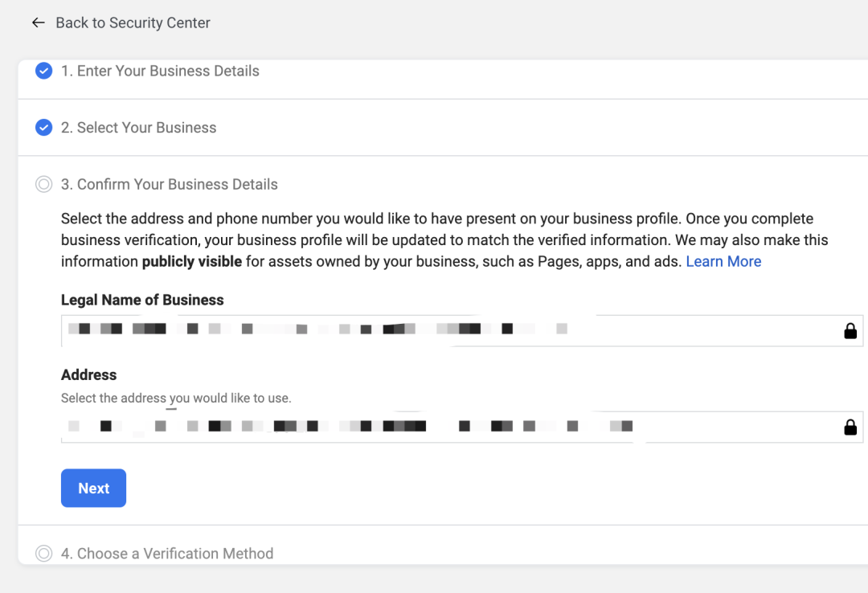
Task: Click the Address section label
Action: point(88,374)
